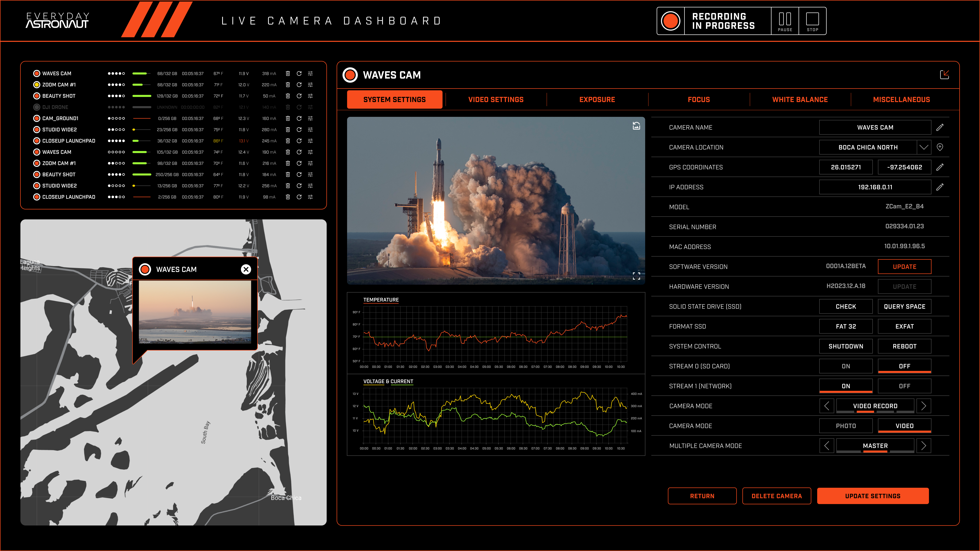Viewport: 980px width, 551px height.
Task: Click the icon in the camera preview's top-right corner
Action: [x=636, y=126]
